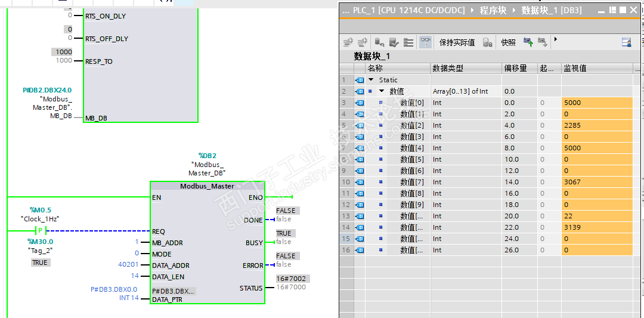The width and height of the screenshot is (644, 318).
Task: Select the Modbus_Master block title
Action: [x=207, y=186]
